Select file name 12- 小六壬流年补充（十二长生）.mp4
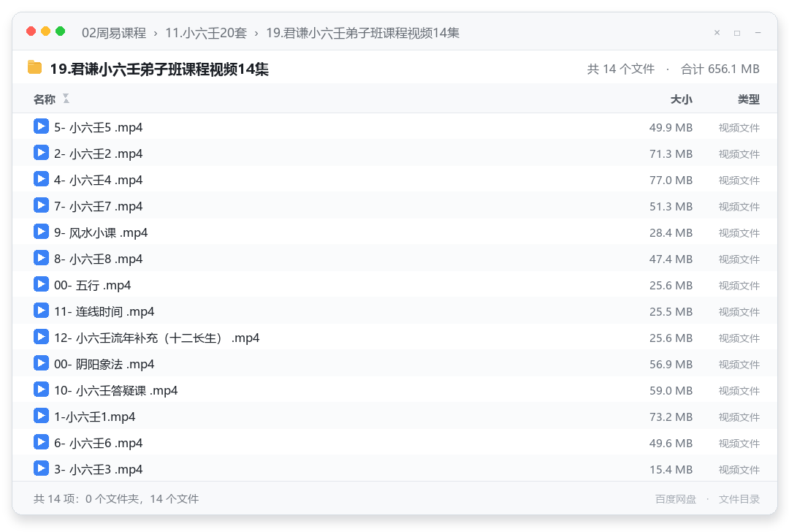789x532 pixels. [156, 338]
